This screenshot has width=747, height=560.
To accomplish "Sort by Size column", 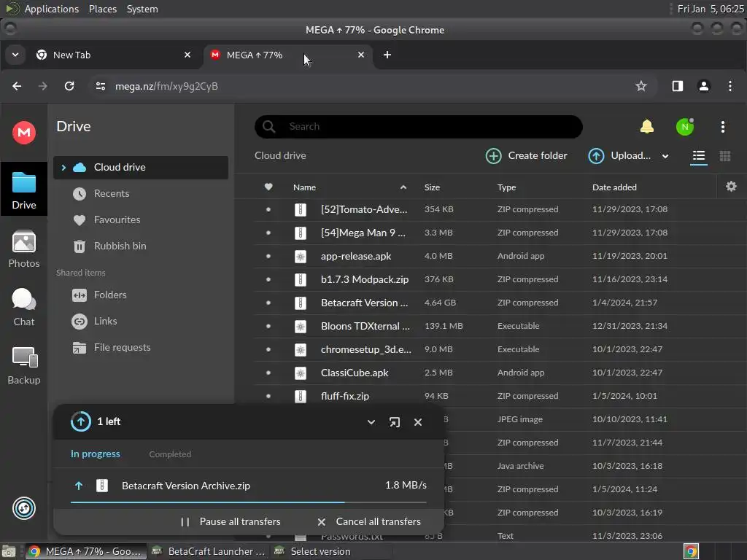I will click(432, 187).
